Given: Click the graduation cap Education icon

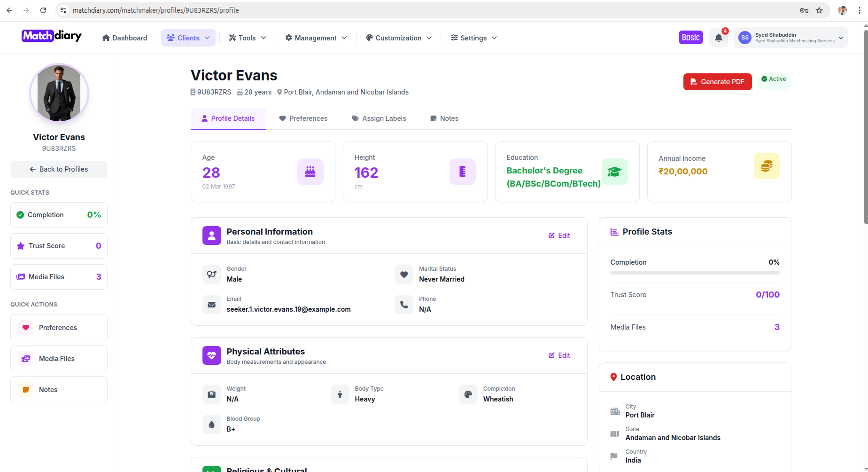Looking at the screenshot, I should [614, 172].
